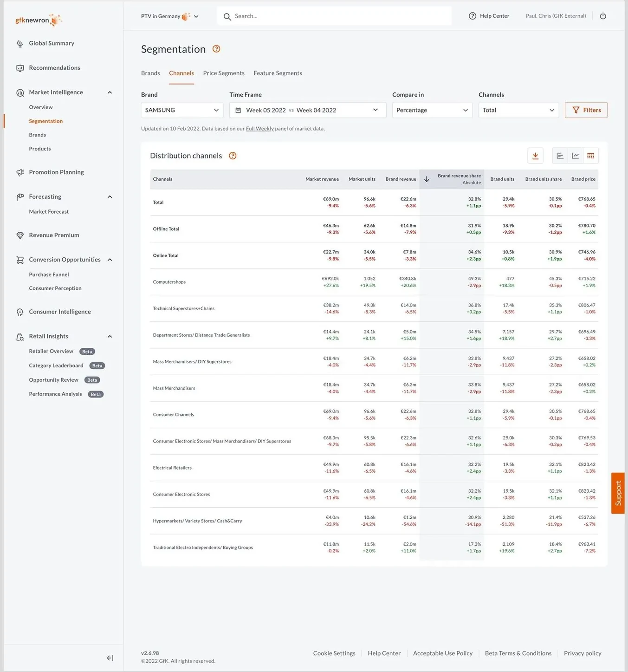Click the calendar icon in Time Frame
This screenshot has width=628, height=672.
pyautogui.click(x=238, y=111)
